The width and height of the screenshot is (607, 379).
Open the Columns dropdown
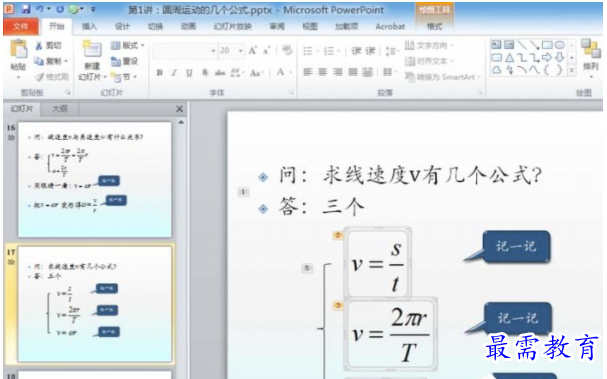(x=389, y=72)
